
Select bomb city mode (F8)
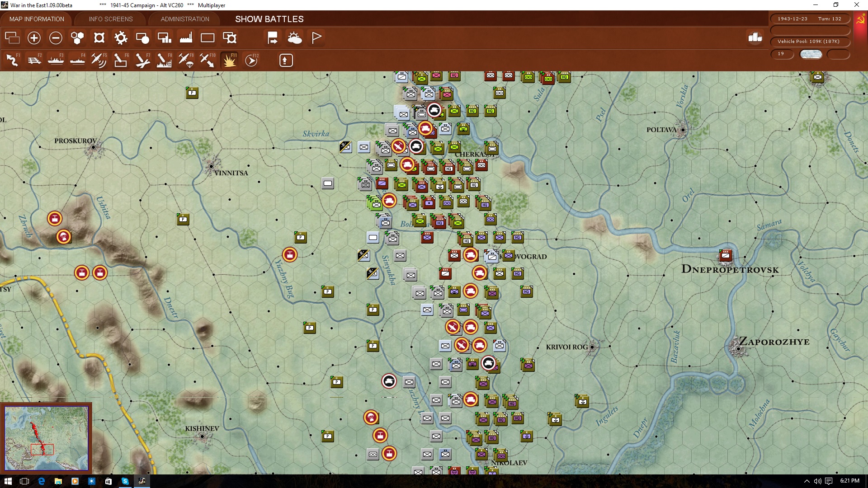pyautogui.click(x=164, y=60)
